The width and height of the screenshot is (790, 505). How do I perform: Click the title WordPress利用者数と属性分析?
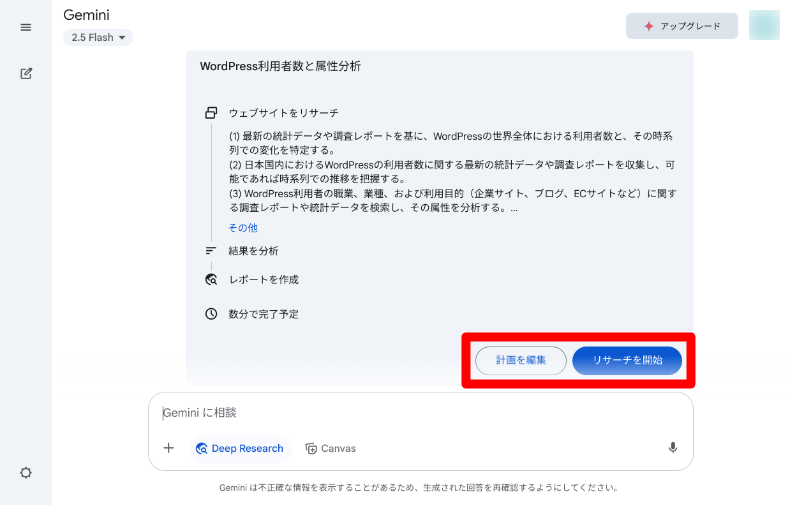pos(280,67)
